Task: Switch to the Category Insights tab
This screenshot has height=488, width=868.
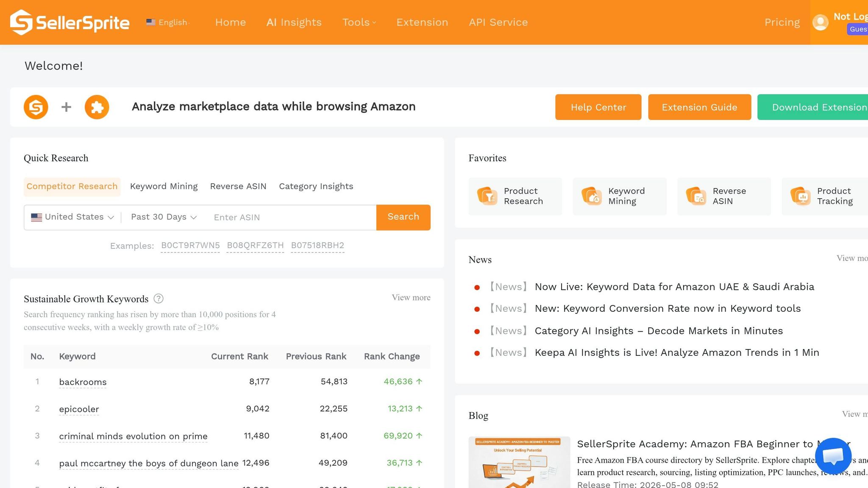Action: point(316,186)
